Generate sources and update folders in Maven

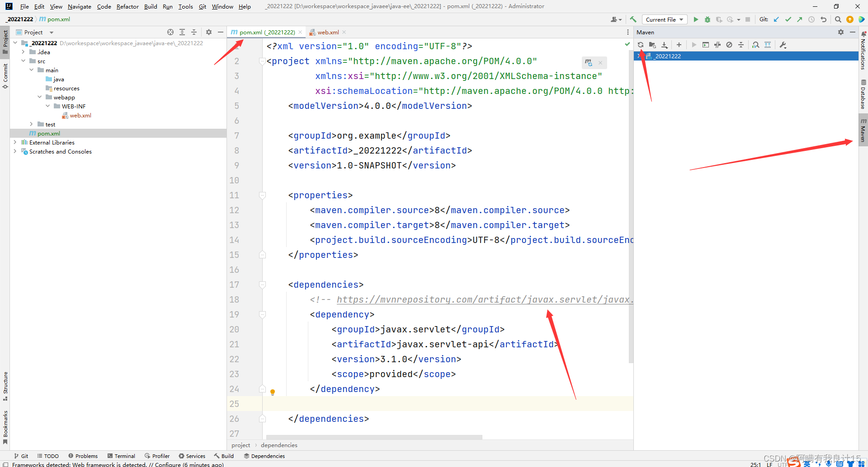click(x=652, y=45)
